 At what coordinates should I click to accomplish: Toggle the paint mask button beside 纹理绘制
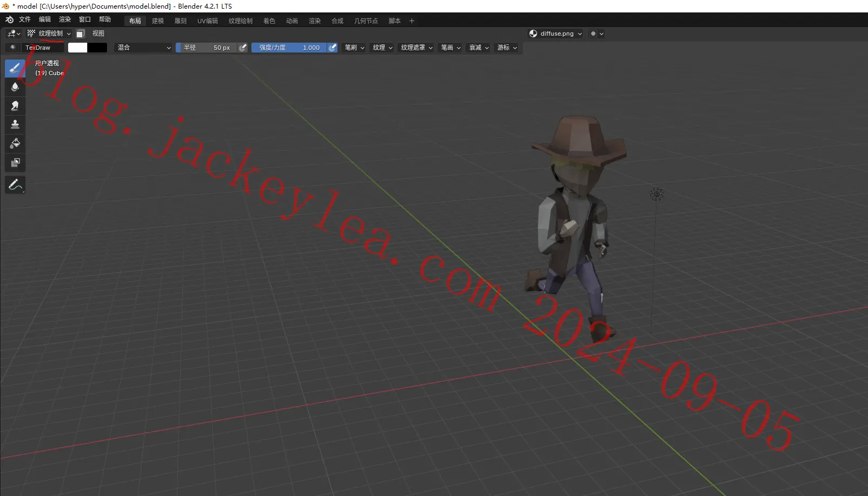[80, 34]
